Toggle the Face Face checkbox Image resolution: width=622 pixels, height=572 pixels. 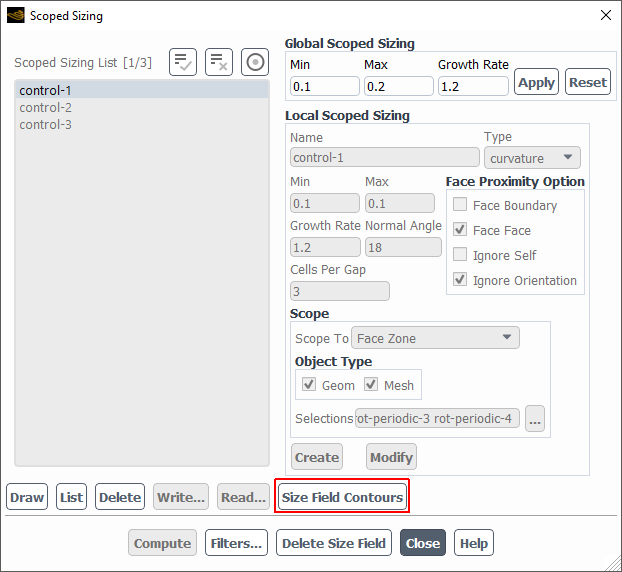(x=460, y=230)
